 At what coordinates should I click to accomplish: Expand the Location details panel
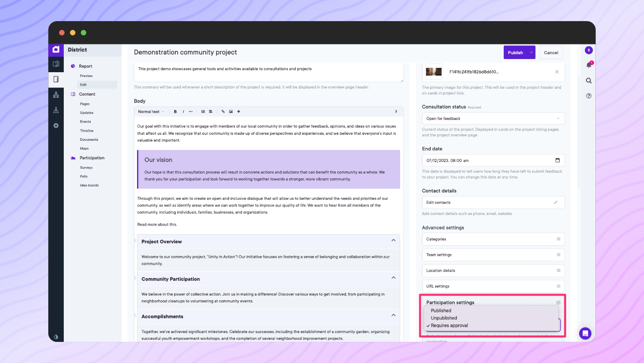(493, 270)
